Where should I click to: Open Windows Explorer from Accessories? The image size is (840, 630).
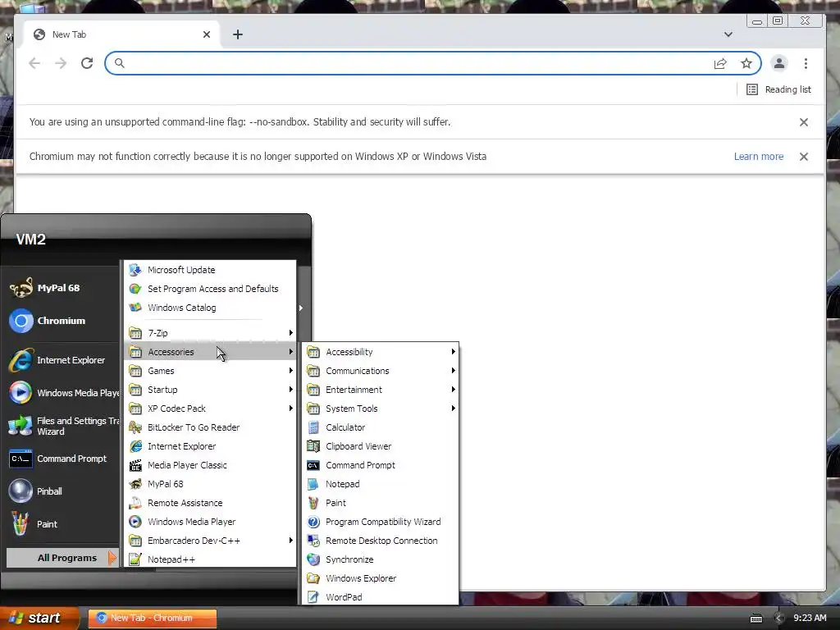pyautogui.click(x=381, y=578)
